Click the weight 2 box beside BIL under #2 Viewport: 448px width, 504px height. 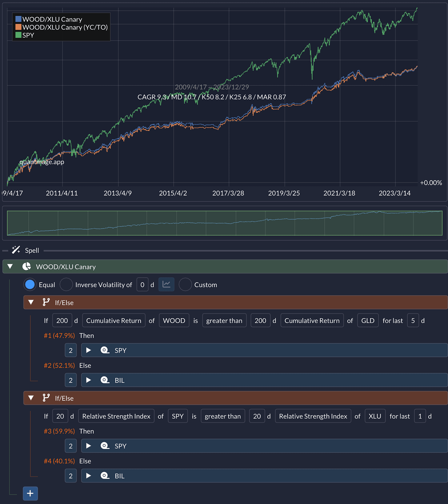point(71,380)
